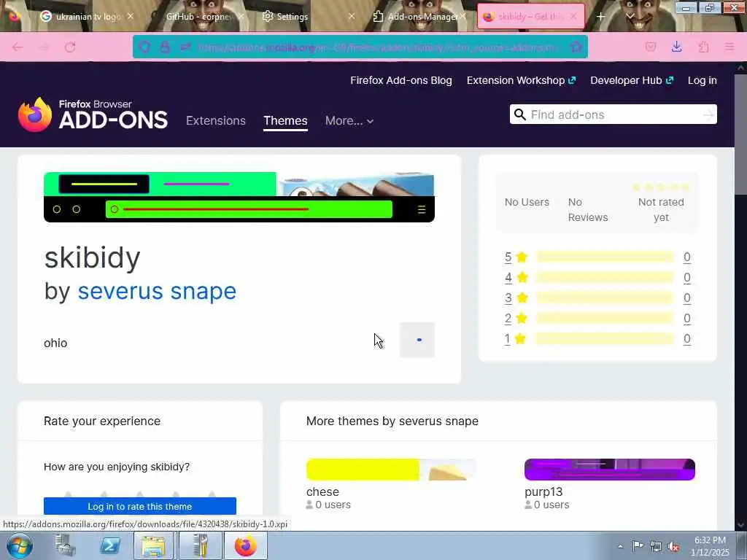The width and height of the screenshot is (747, 560).
Task: Open a new tab with the plus button
Action: coord(601,16)
